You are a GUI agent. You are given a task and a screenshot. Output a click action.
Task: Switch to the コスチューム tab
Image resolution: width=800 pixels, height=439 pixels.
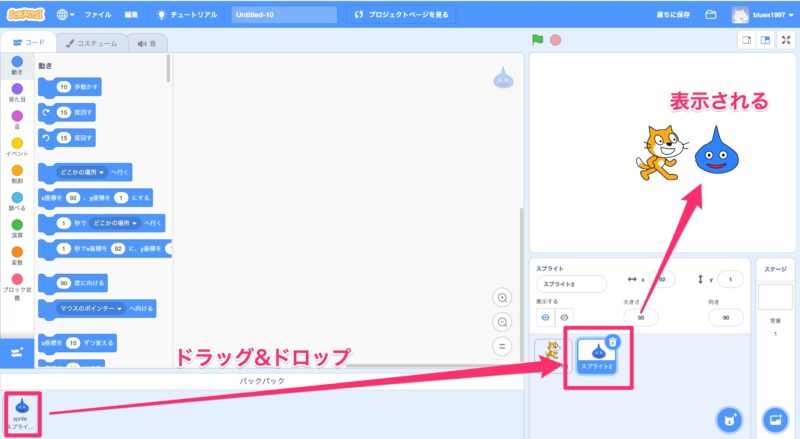pyautogui.click(x=91, y=43)
